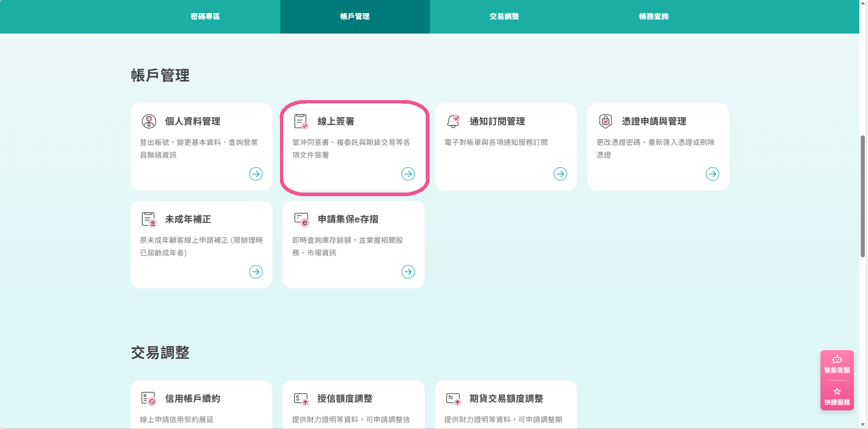Click the 期貨交易額度調整 icon

tap(453, 399)
